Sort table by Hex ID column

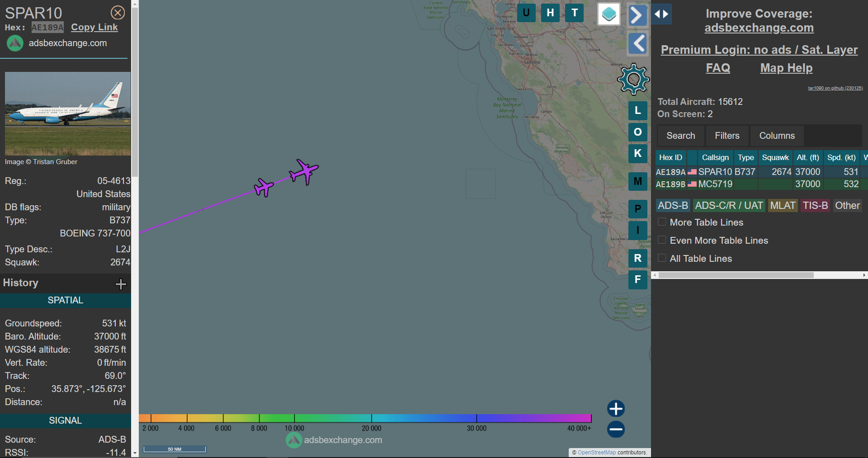point(670,157)
